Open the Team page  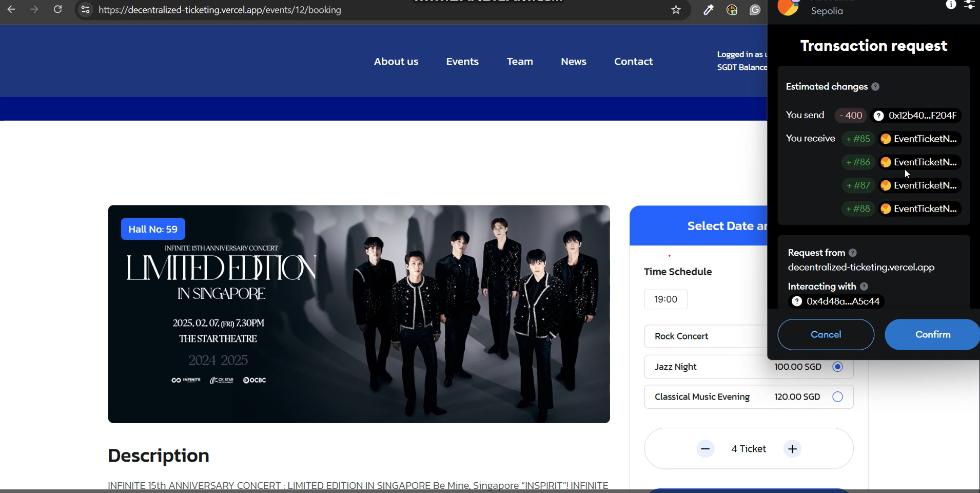coord(520,61)
